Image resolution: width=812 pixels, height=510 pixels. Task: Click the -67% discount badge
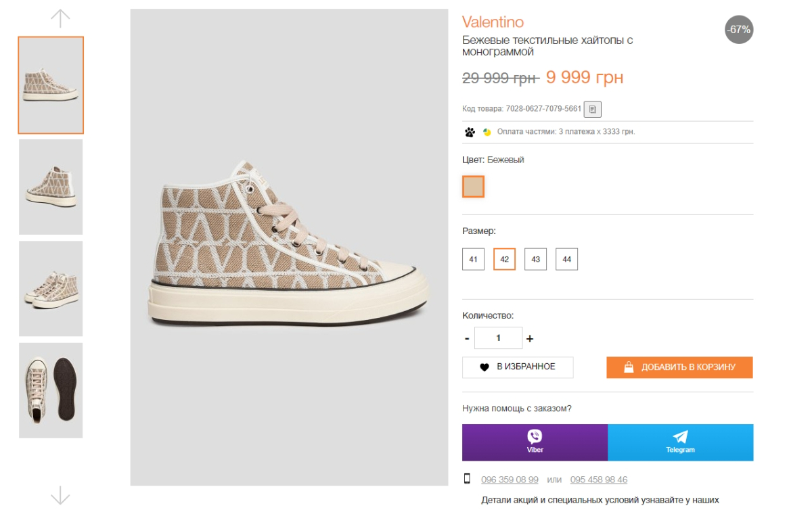[x=738, y=30]
